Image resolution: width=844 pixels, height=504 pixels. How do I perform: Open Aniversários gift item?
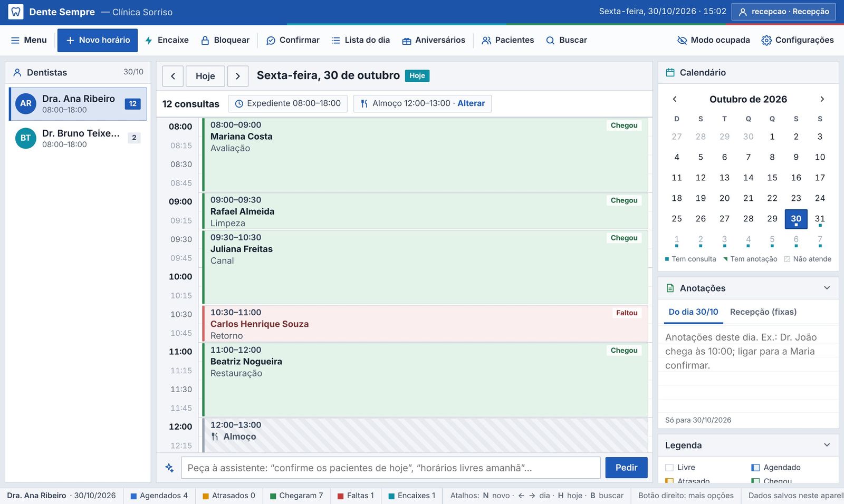[x=434, y=40]
